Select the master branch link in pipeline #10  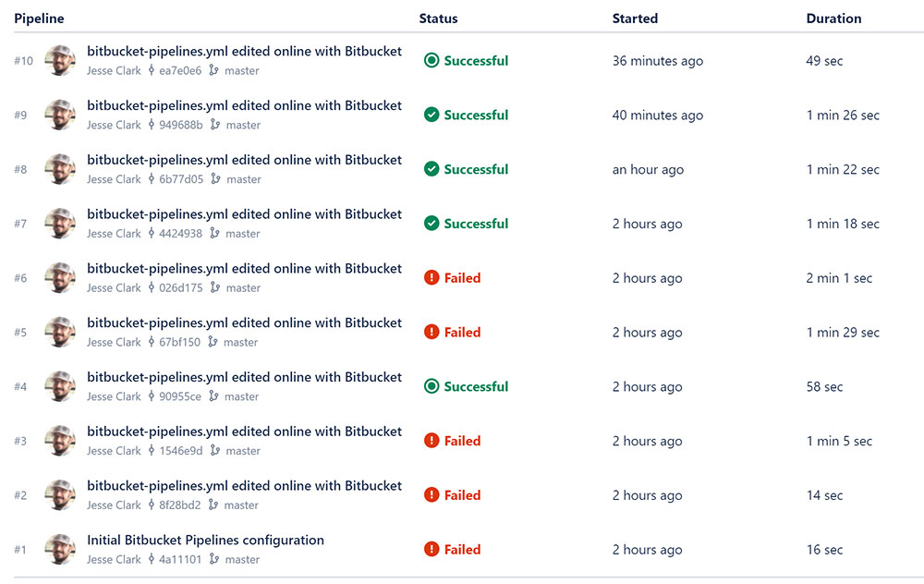click(242, 71)
